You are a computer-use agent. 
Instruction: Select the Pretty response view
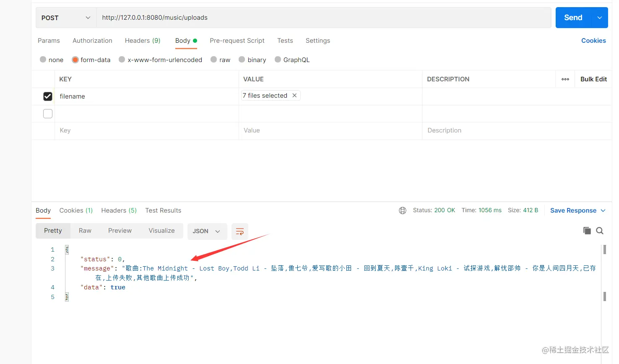tap(53, 231)
